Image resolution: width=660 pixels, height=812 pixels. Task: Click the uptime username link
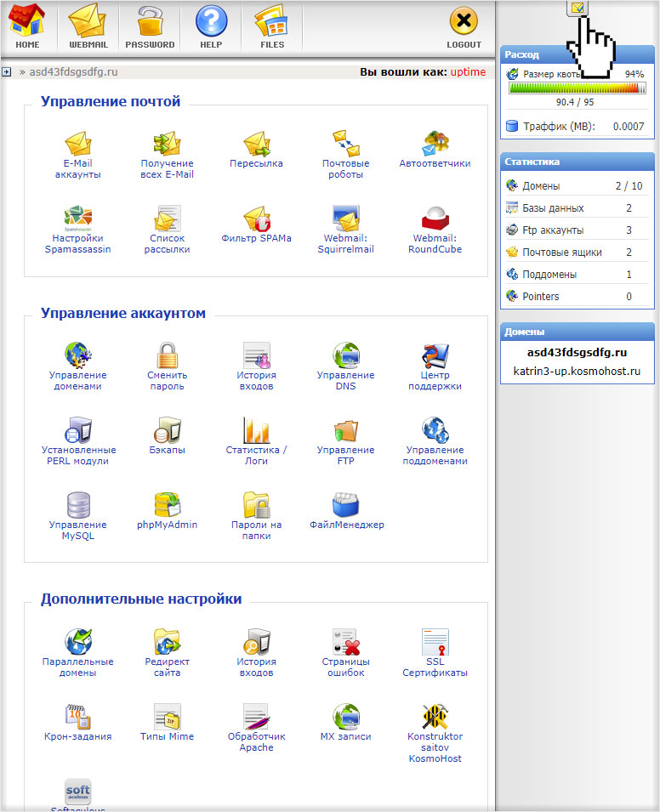click(468, 72)
